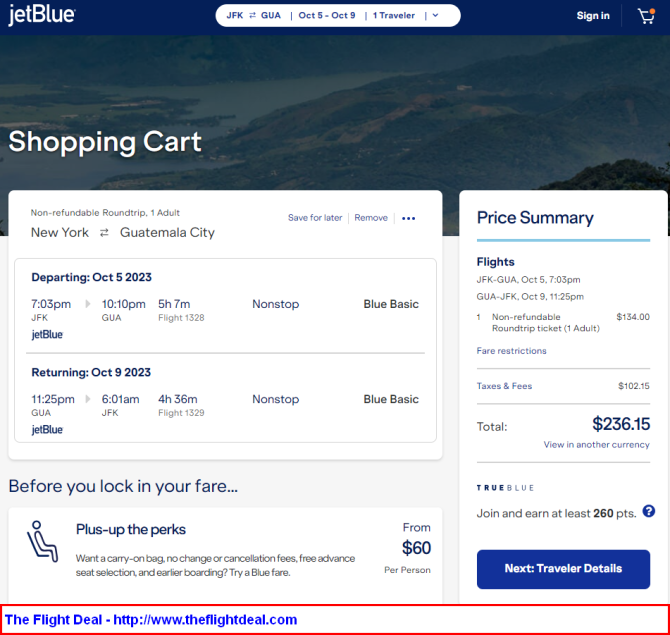Click The Flight Deal website link
The image size is (670, 635).
click(x=151, y=620)
